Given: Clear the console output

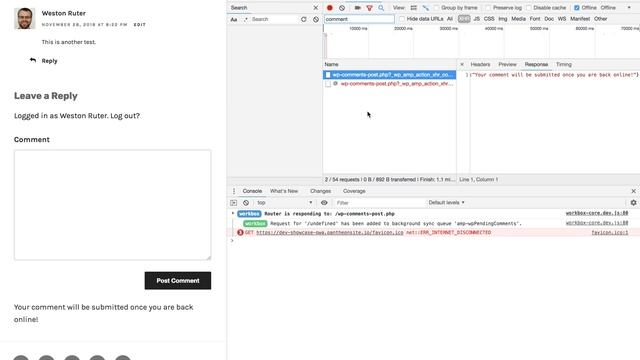Looking at the screenshot, I should [246, 203].
